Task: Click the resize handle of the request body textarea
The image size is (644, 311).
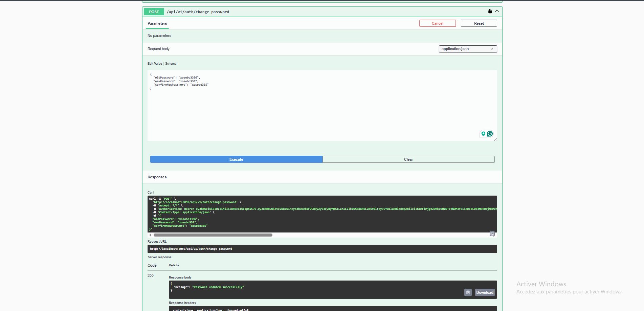Action: (495, 139)
